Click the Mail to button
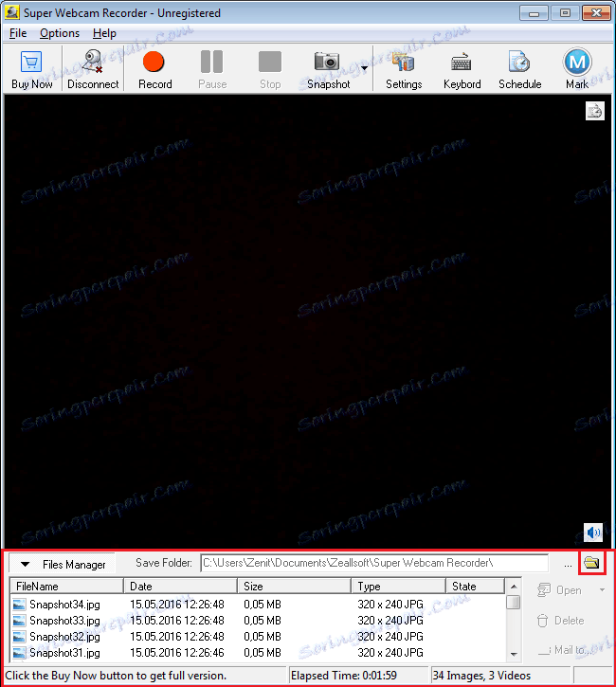The width and height of the screenshot is (616, 687). pos(564,650)
